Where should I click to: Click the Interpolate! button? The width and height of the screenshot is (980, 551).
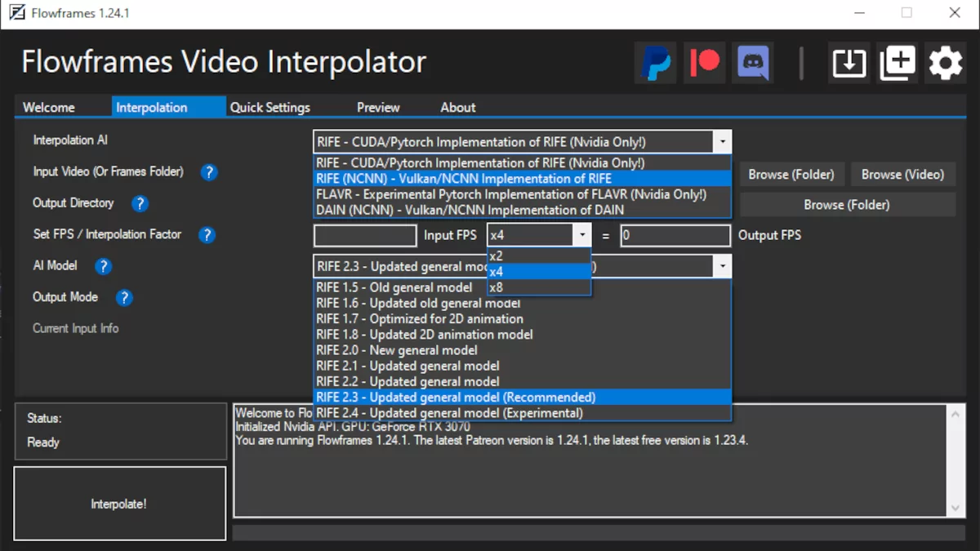point(119,504)
